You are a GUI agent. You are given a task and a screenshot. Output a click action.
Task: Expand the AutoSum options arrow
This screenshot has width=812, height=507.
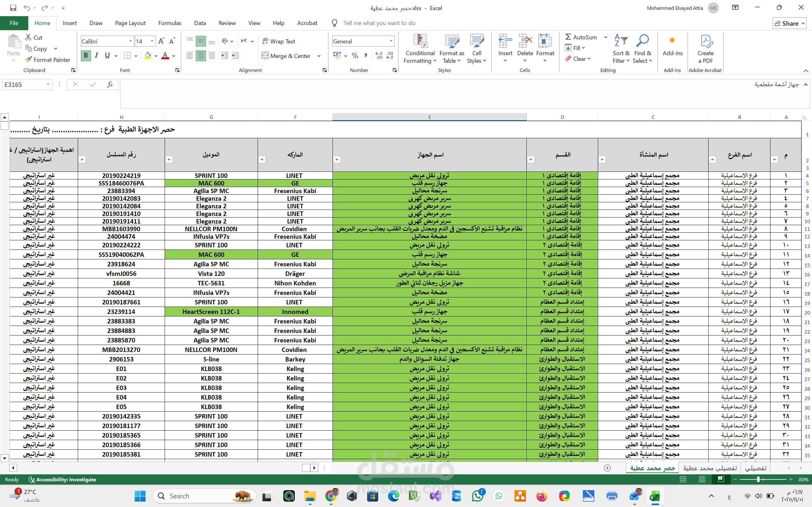point(606,37)
